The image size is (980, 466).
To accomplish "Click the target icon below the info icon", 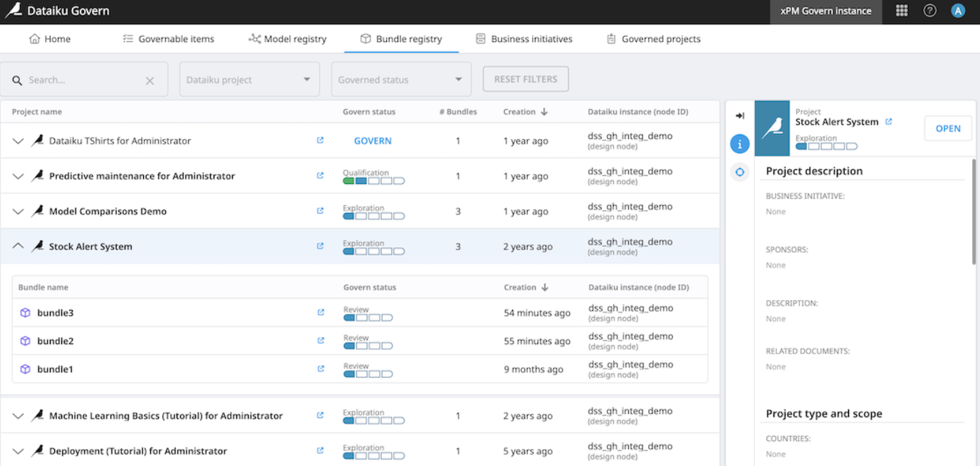I will point(739,172).
